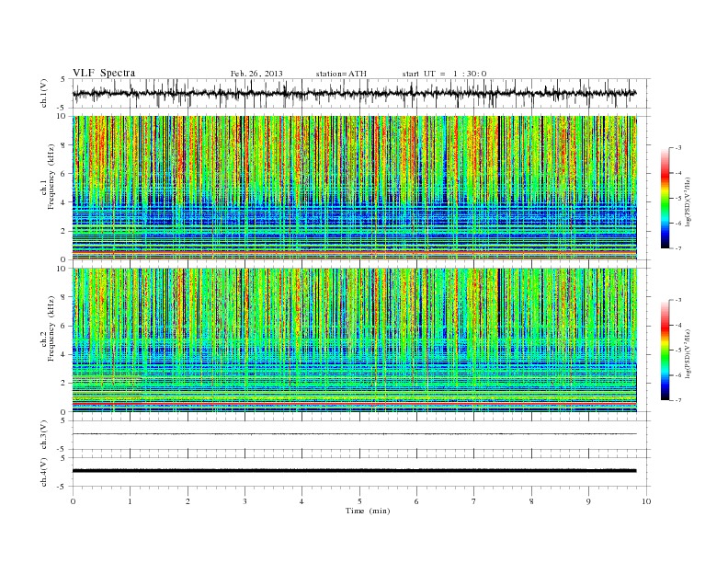Click the "4" kHz tick on the ch.1 frequency axis
The image size is (728, 563).
[64, 202]
